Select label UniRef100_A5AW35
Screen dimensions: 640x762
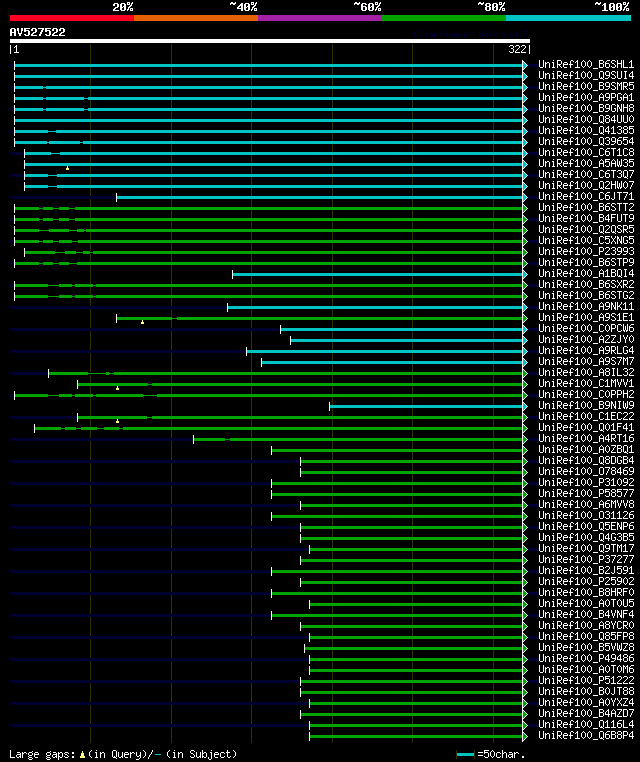[x=586, y=163]
